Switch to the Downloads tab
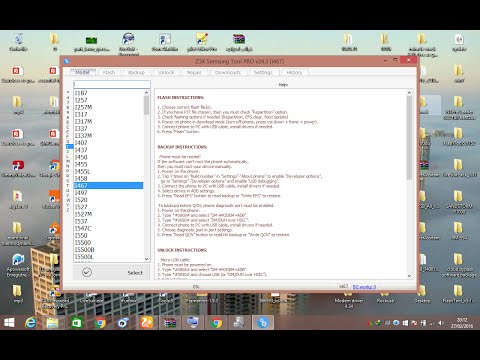480x360 pixels. click(228, 72)
